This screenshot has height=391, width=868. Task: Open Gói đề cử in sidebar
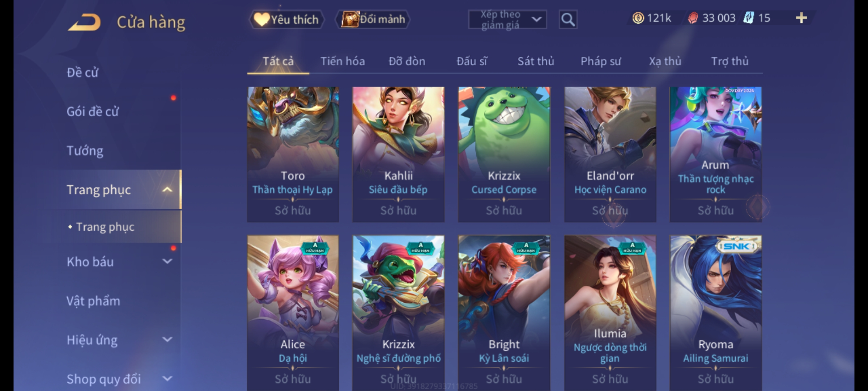tap(93, 112)
